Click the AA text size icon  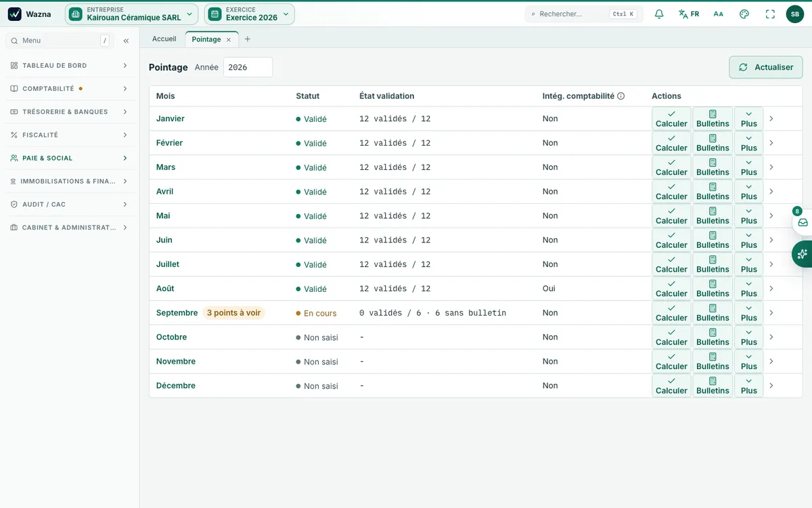click(719, 14)
